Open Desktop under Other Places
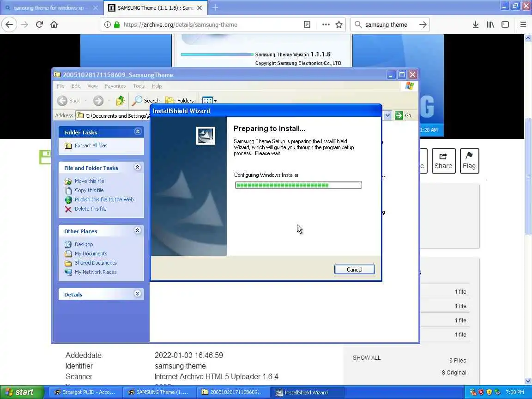The height and width of the screenshot is (399, 532). (x=84, y=244)
